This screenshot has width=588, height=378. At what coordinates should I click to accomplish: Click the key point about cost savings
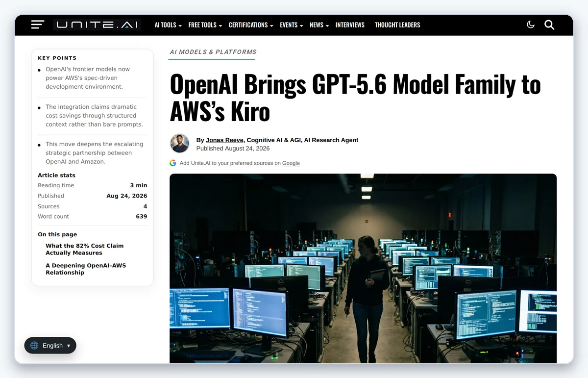[94, 116]
